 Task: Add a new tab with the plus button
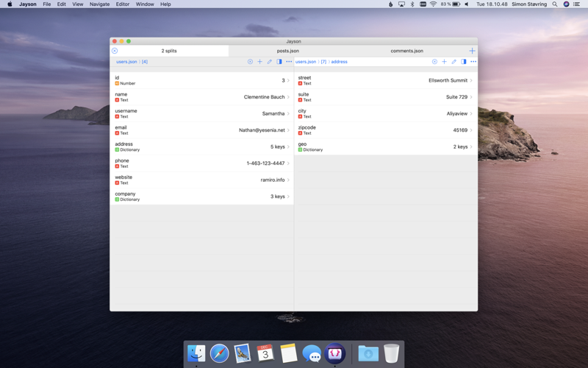coord(472,51)
